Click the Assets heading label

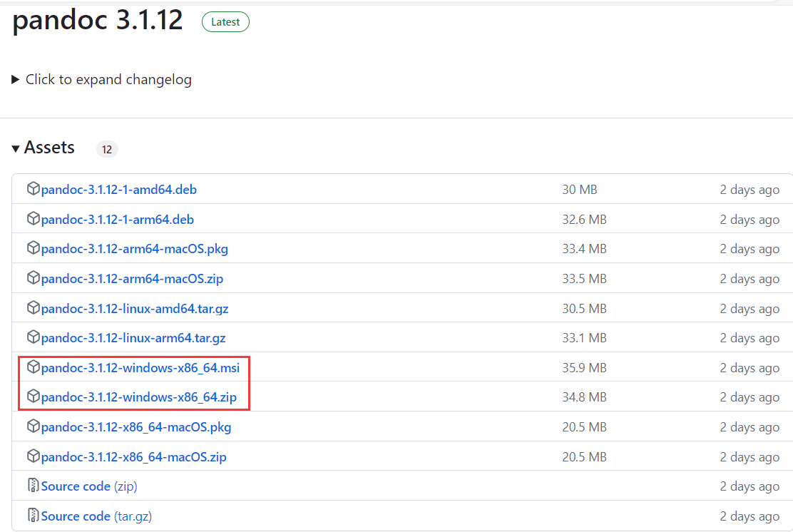(x=50, y=147)
